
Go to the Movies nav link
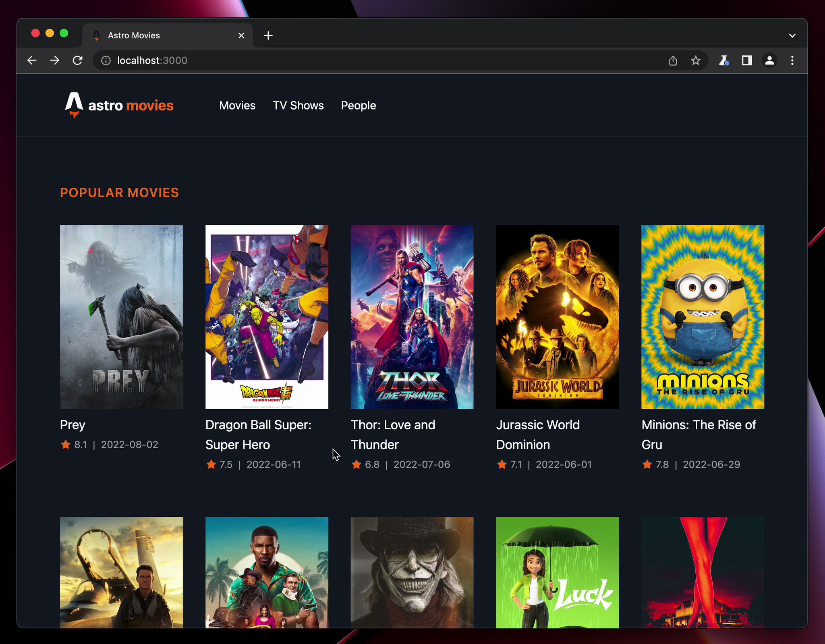click(237, 106)
